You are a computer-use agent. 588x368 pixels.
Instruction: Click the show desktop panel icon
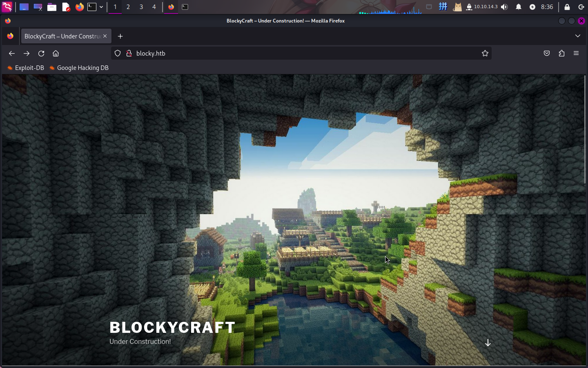[x=24, y=7]
